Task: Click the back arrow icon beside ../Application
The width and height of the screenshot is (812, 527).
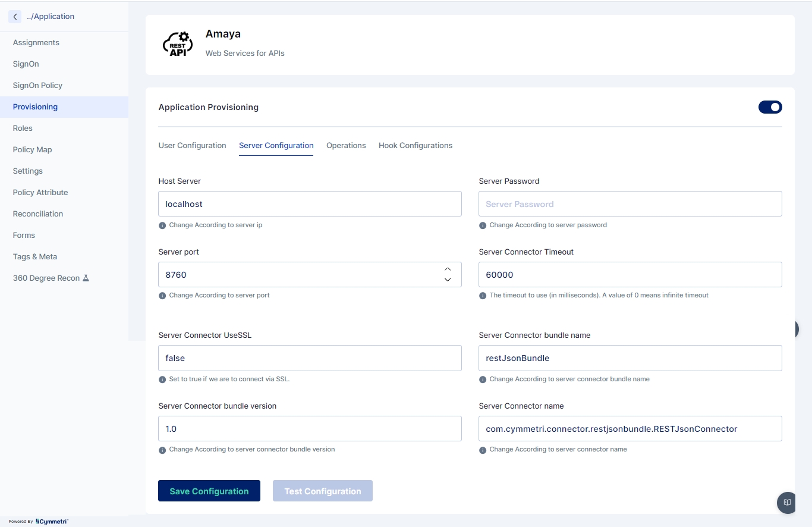Action: pyautogui.click(x=15, y=17)
